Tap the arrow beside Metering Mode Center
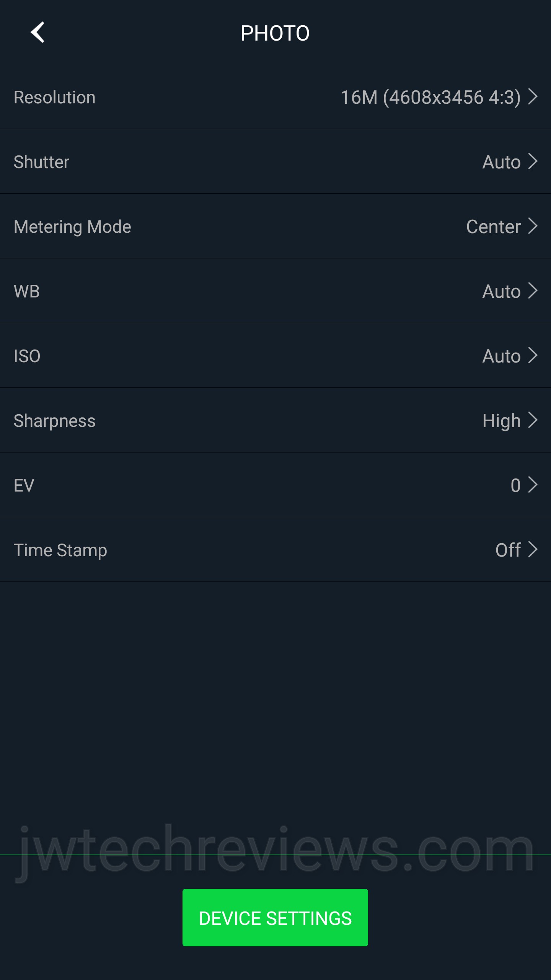This screenshot has height=980, width=551. click(x=533, y=226)
